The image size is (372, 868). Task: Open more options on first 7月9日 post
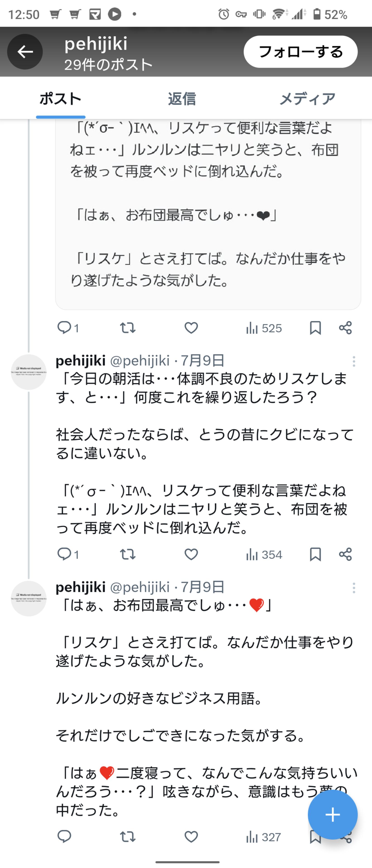click(354, 362)
